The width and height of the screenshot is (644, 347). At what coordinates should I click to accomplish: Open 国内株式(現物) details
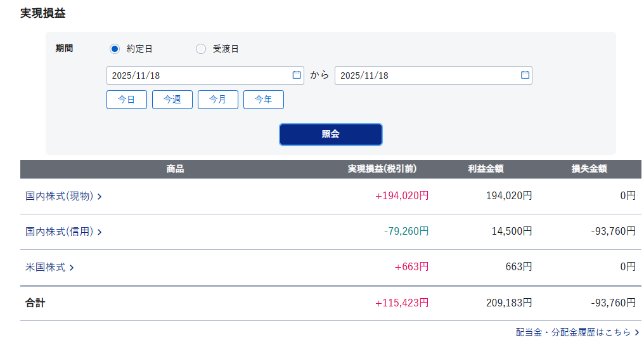pos(60,197)
